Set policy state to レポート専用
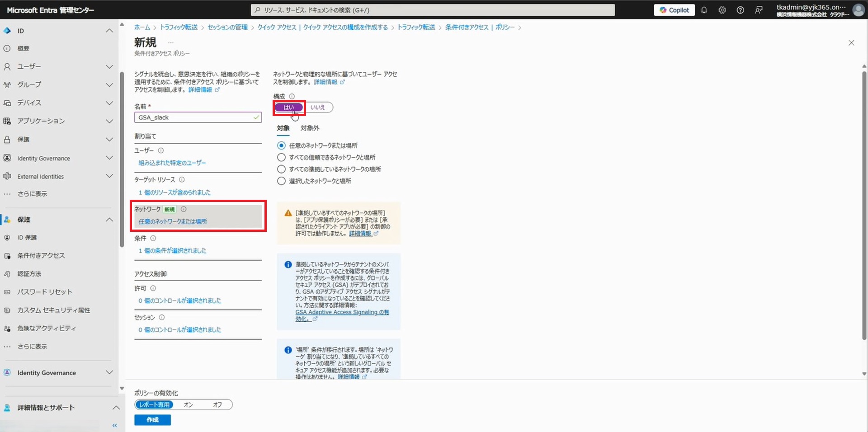Screen dimensions: 868x432 pos(154,405)
